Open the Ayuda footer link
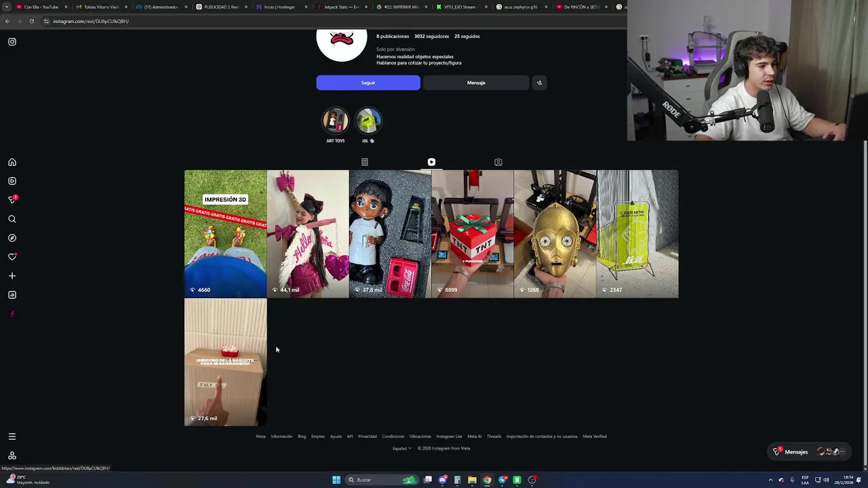868x488 pixels. coord(336,436)
